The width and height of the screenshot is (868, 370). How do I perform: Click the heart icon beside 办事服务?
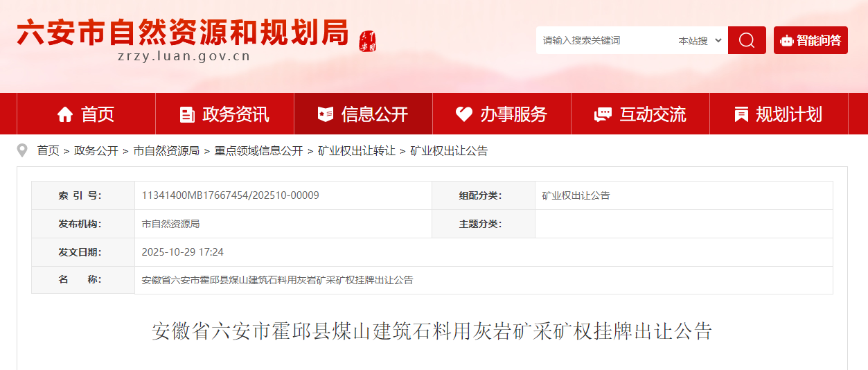tap(464, 114)
